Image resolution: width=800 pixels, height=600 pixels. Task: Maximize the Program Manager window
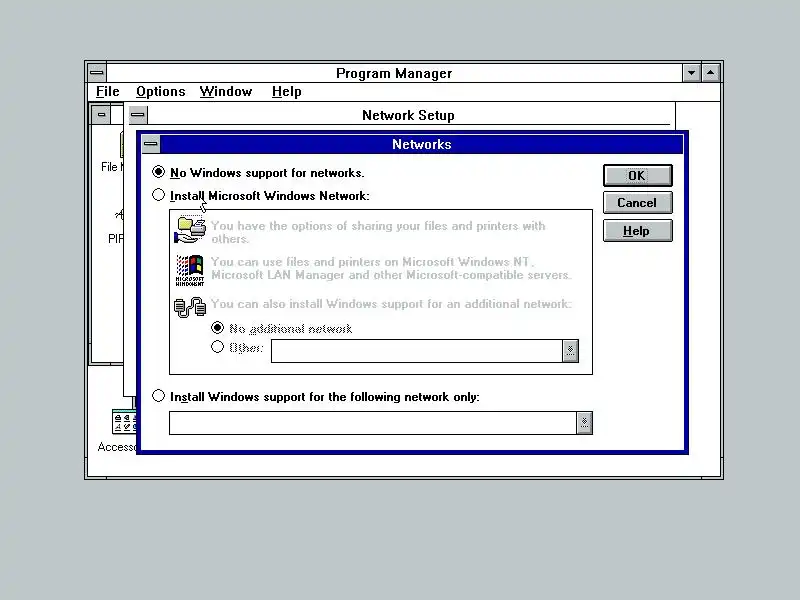click(x=710, y=73)
